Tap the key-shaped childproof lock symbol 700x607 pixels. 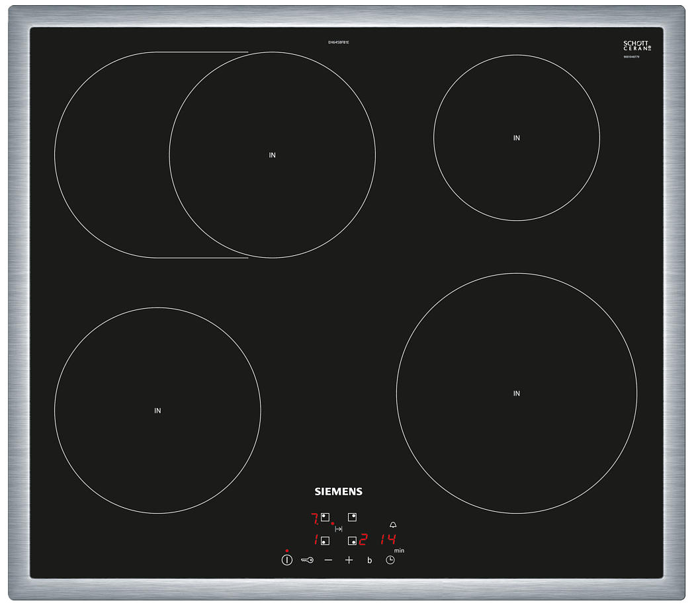click(x=307, y=560)
